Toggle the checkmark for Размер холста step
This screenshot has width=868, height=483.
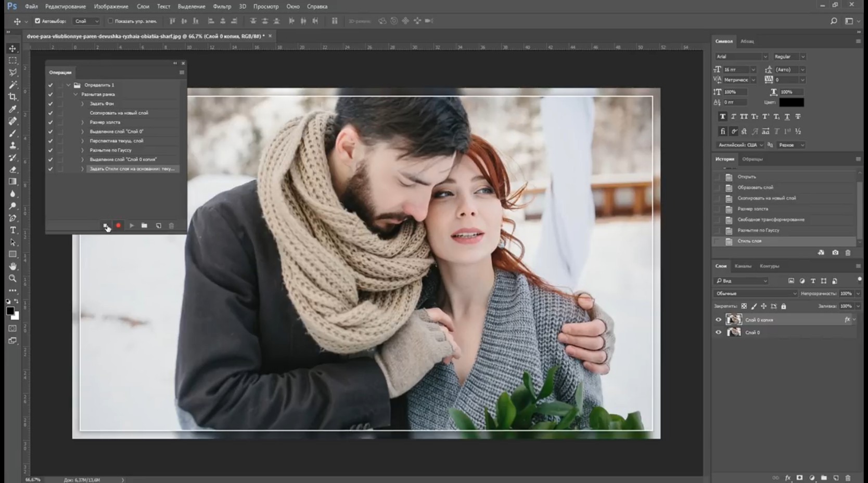[x=50, y=122]
